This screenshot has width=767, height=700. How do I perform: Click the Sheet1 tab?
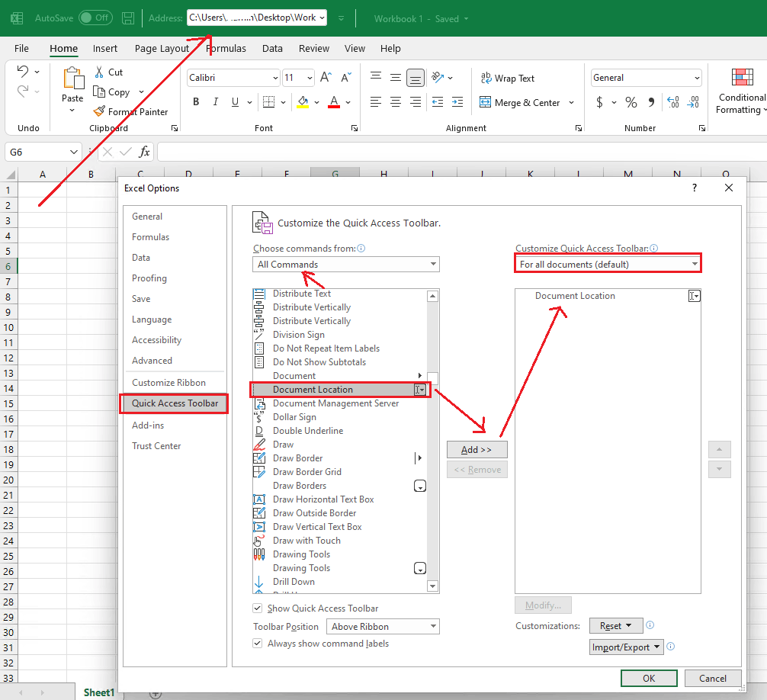point(98,692)
